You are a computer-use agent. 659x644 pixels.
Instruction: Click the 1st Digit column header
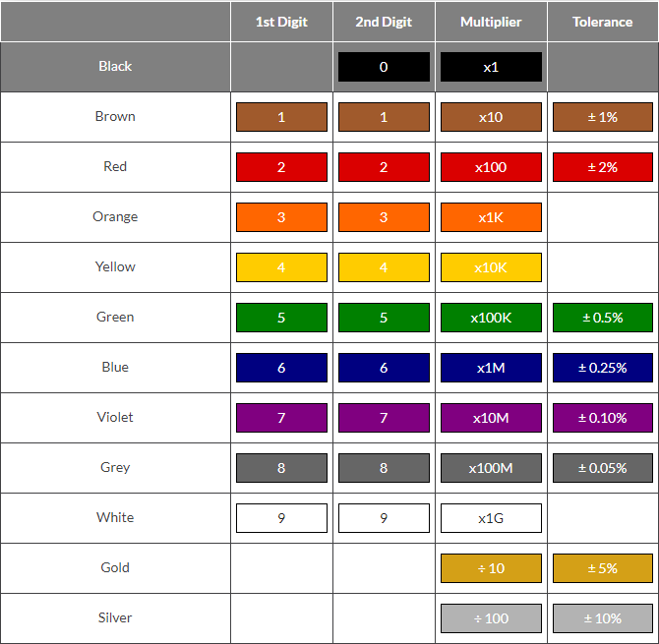[281, 22]
